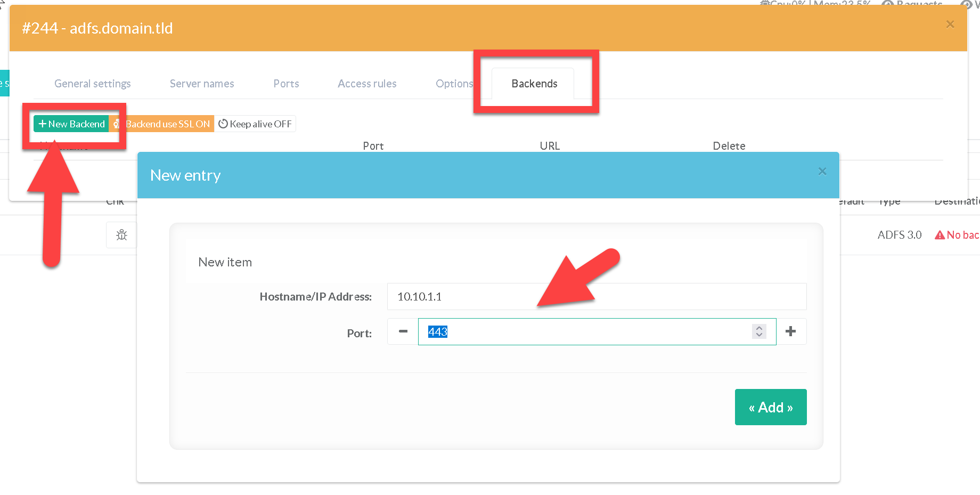Select the Ports tab
Image resolution: width=980 pixels, height=495 pixels.
[286, 84]
